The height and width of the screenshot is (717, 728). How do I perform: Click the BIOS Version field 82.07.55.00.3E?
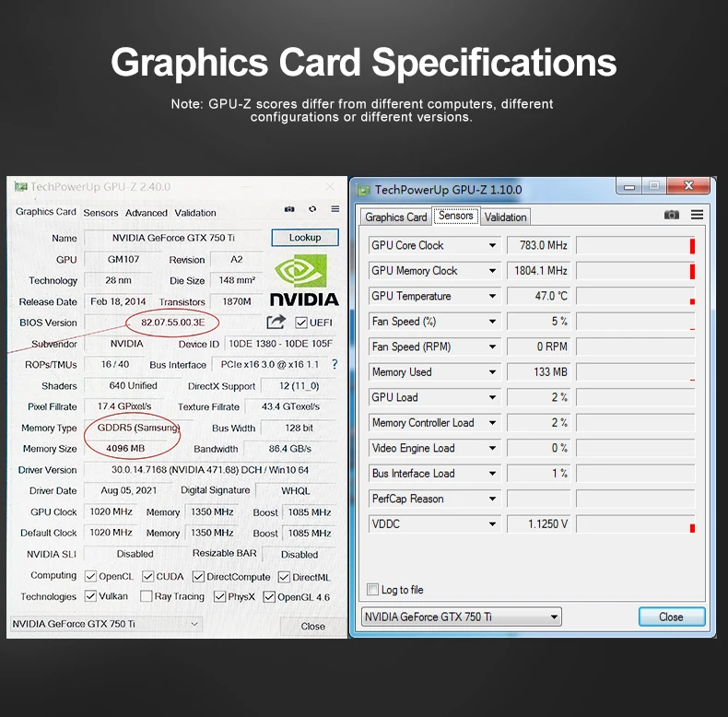[x=172, y=323]
